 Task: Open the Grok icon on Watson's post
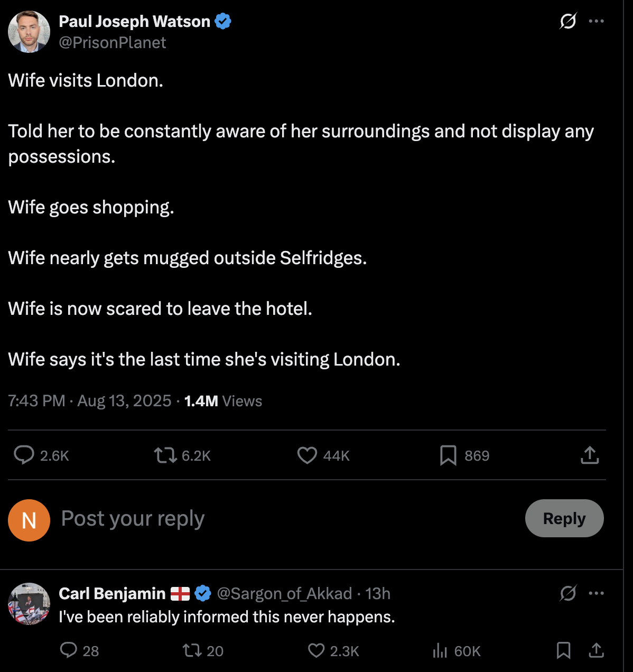pyautogui.click(x=568, y=21)
